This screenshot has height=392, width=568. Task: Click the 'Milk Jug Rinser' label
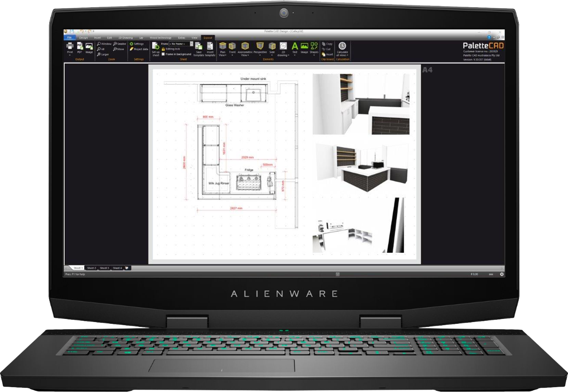click(x=219, y=183)
